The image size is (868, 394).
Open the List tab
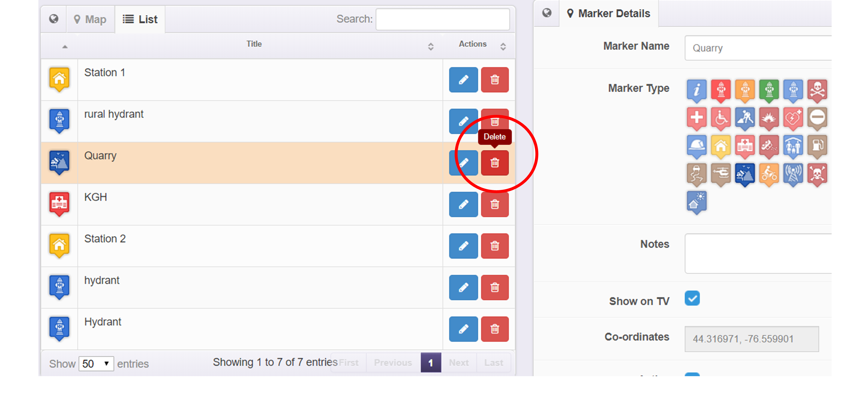[140, 20]
